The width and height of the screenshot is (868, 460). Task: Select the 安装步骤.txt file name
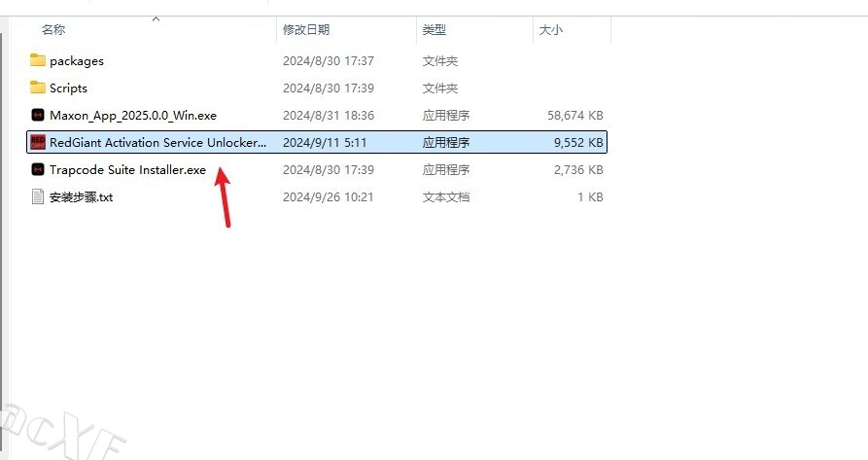(x=81, y=197)
